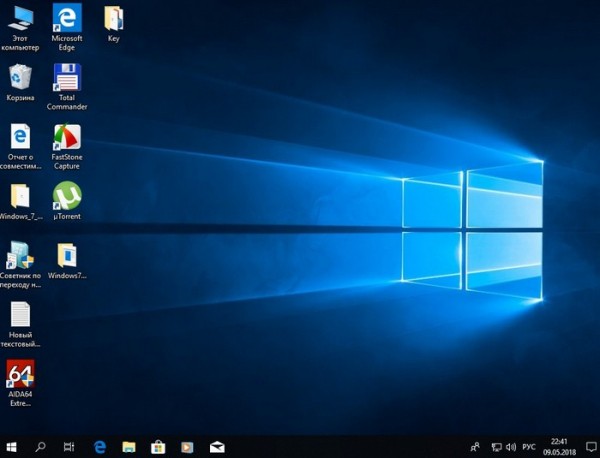Launch Microsoft Edge desktop shortcut
Image resolution: width=600 pixels, height=458 pixels.
(x=67, y=27)
